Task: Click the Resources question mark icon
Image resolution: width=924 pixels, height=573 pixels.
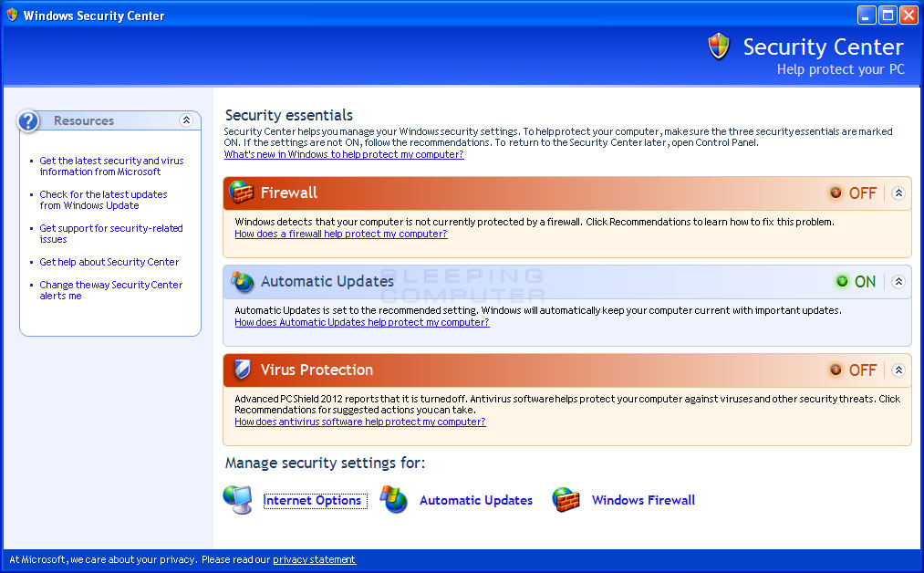Action: [28, 120]
